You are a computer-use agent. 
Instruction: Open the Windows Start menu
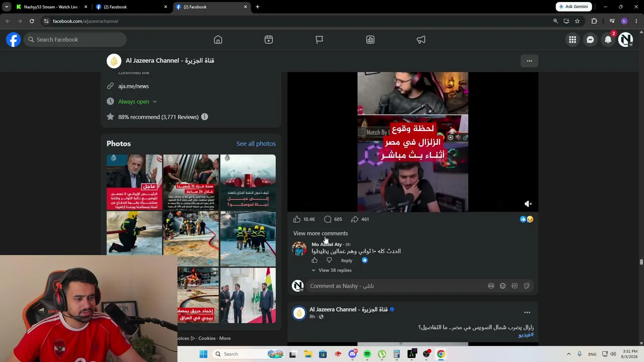pos(203,354)
